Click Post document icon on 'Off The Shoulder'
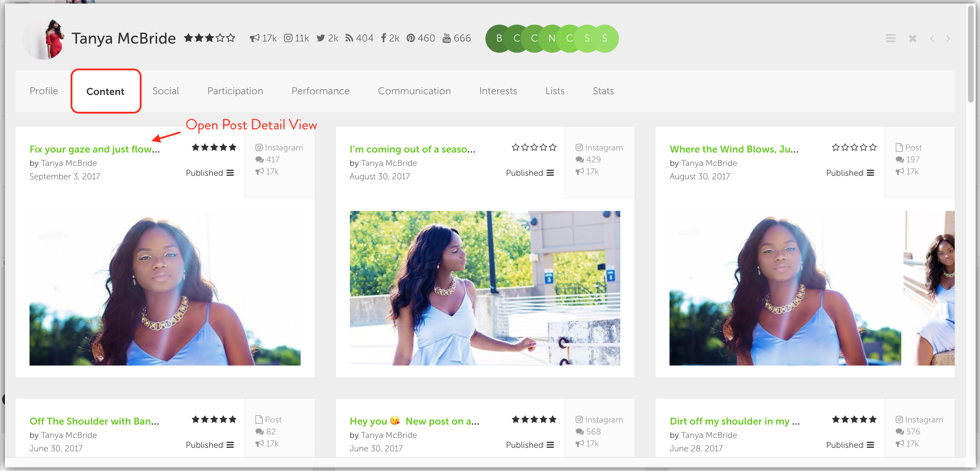The width and height of the screenshot is (980, 471). pos(259,419)
